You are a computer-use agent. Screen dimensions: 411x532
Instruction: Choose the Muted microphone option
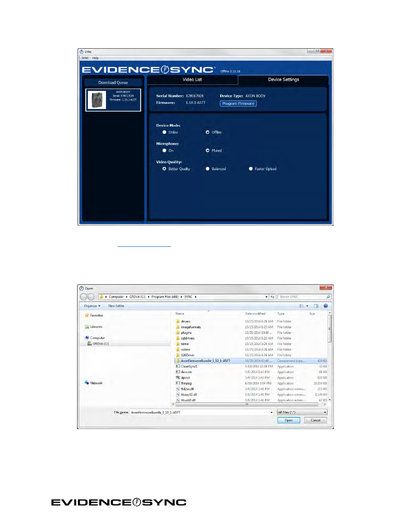pyautogui.click(x=207, y=150)
